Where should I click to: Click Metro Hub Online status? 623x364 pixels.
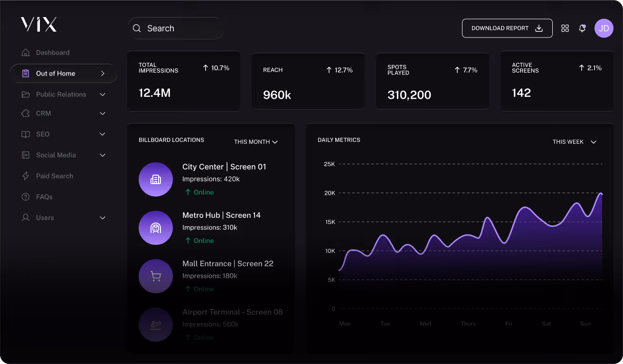point(199,241)
